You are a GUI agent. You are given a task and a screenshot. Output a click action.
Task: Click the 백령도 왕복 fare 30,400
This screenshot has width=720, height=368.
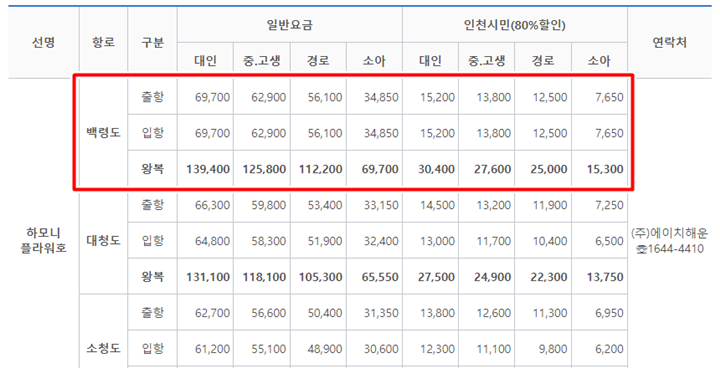point(436,169)
